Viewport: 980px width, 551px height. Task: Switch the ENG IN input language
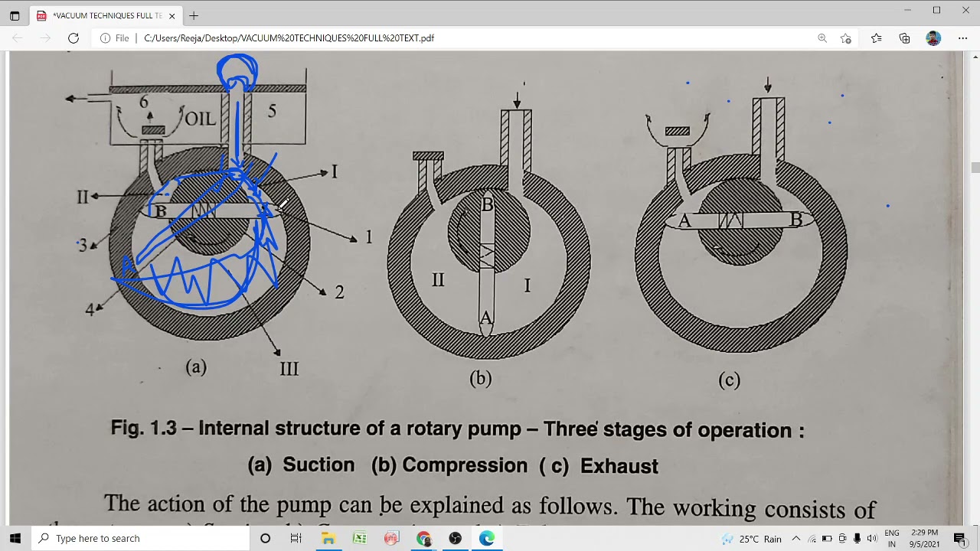(x=892, y=539)
